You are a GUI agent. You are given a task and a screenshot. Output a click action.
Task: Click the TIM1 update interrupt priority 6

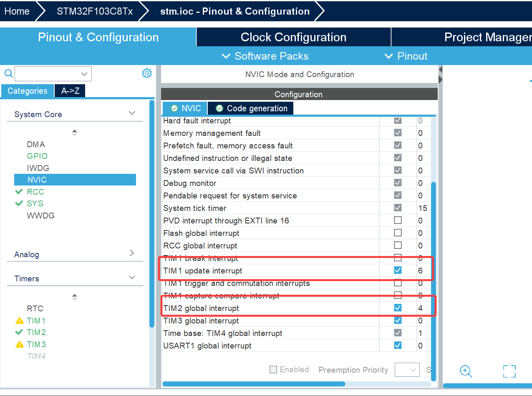click(x=421, y=271)
